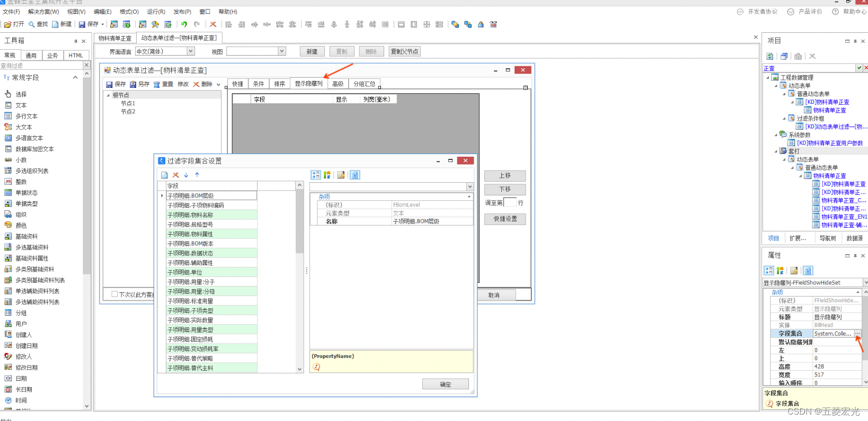
Task: Collapse 杂项 category in dialog property grid
Action: tap(469, 196)
